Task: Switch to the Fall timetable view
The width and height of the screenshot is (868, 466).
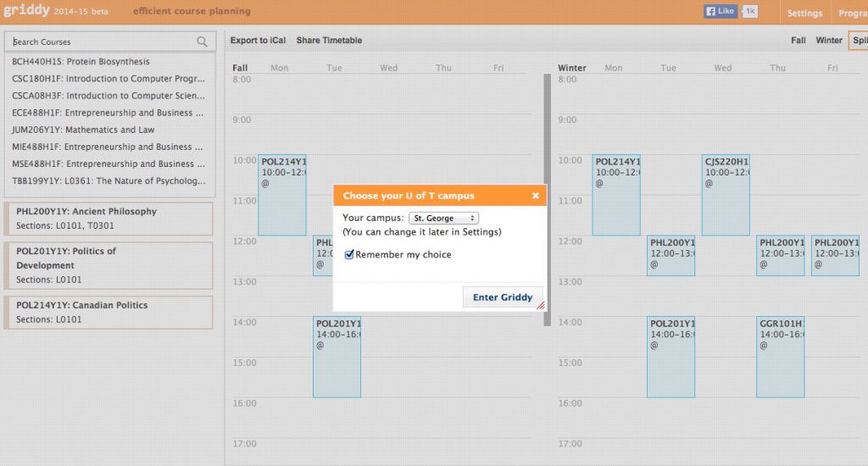Action: coord(798,41)
